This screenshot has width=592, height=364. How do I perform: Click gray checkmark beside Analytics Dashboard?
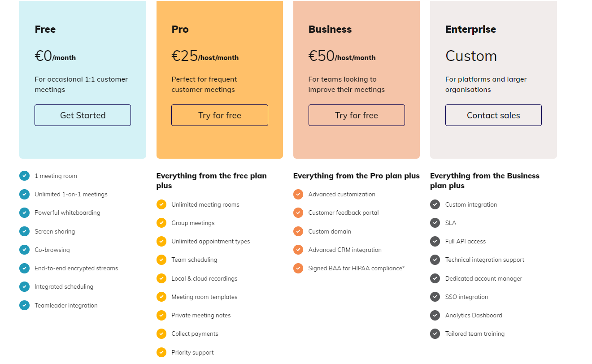click(435, 315)
